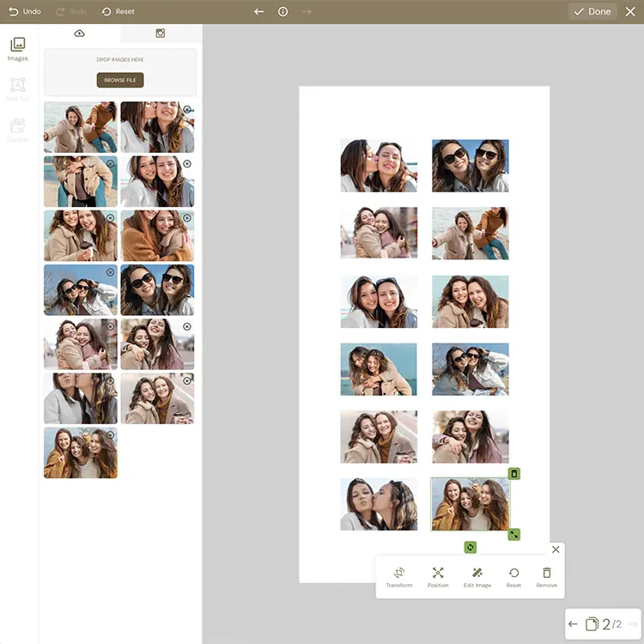The width and height of the screenshot is (644, 644).
Task: Select the plaid headband kiss photo on canvas
Action: tap(379, 504)
